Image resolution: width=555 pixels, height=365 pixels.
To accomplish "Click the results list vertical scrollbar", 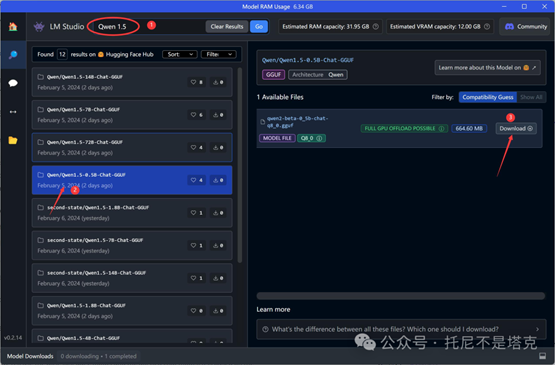I will point(240,165).
